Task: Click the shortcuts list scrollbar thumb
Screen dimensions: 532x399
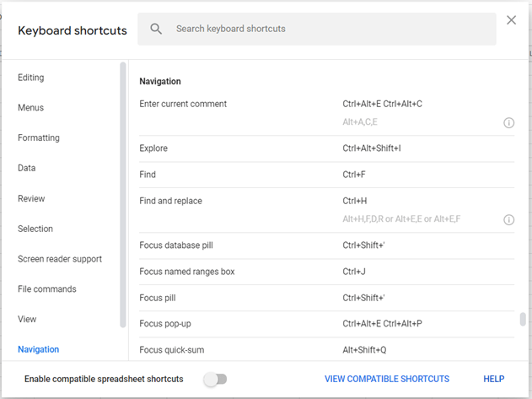Action: 523,319
